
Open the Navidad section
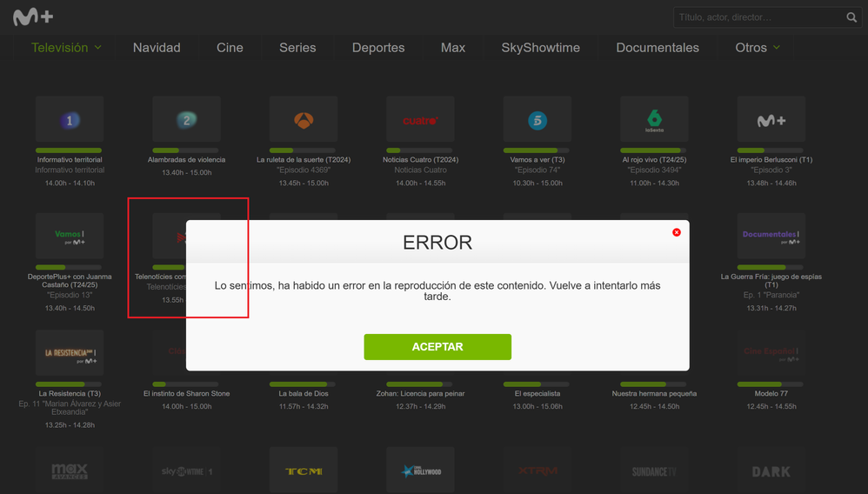coord(157,48)
